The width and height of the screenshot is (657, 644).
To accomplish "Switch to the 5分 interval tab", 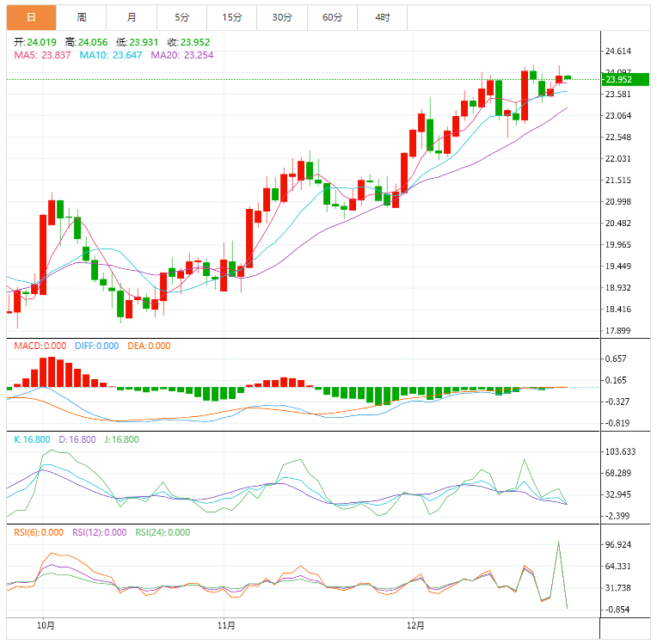I will [x=181, y=17].
